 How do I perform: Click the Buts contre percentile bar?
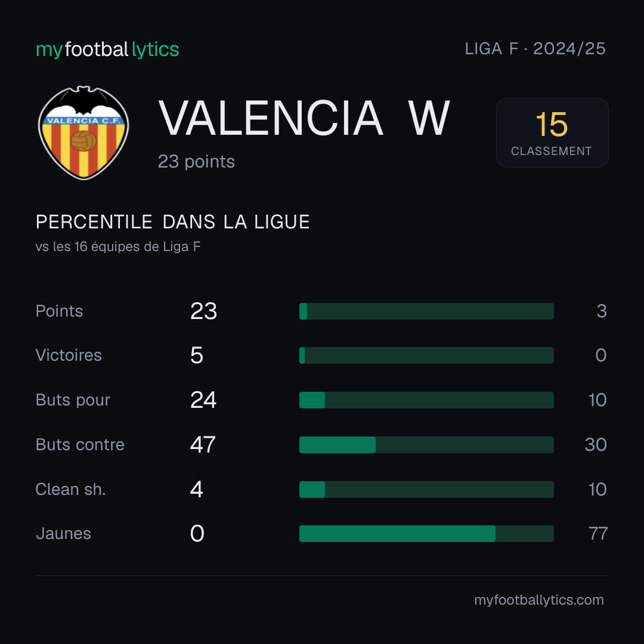[x=426, y=445]
